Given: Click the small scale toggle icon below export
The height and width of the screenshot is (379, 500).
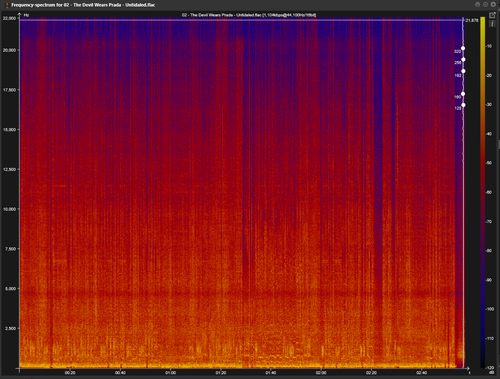Looking at the screenshot, I should [x=492, y=23].
